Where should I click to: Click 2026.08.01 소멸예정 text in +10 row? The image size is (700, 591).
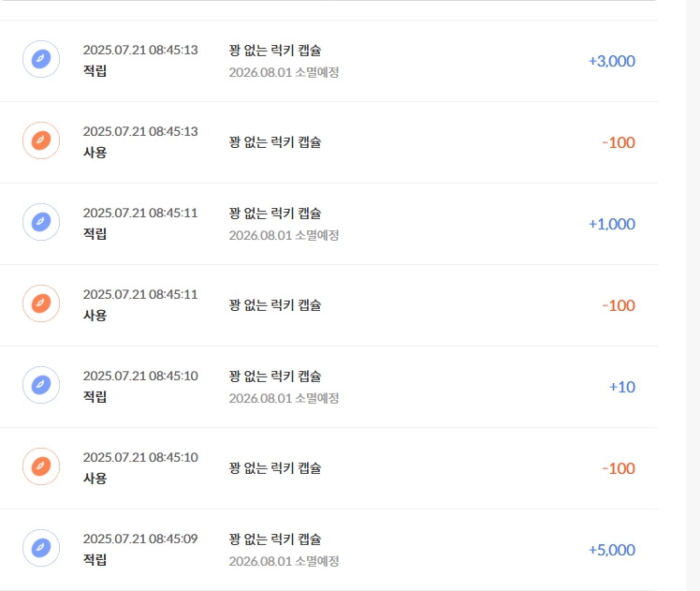[284, 398]
